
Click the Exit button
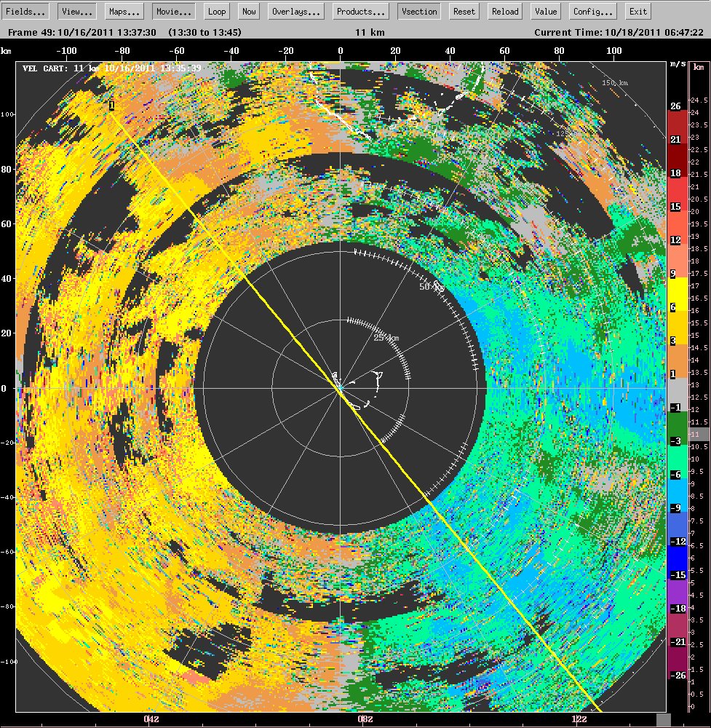[637, 12]
